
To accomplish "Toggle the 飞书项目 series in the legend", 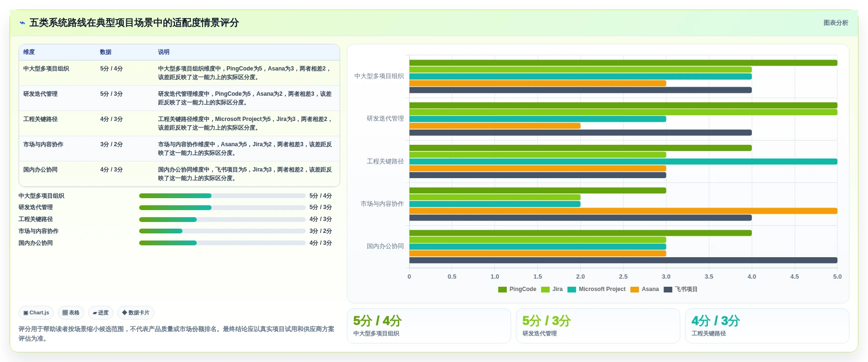I will coord(681,290).
